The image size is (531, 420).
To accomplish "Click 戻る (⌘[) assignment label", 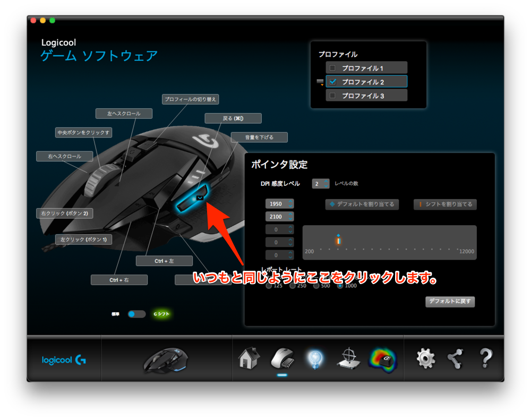I will pos(233,118).
